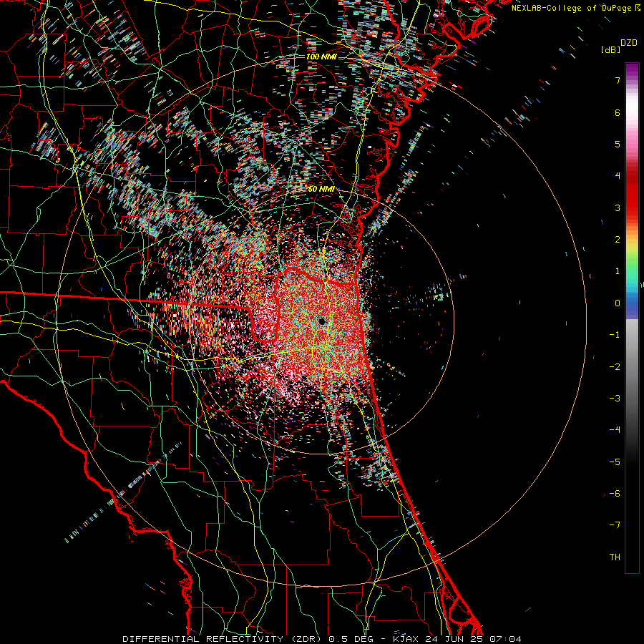This screenshot has width=644, height=644.
Task: Click the 5 tick label on the scale
Action: (x=618, y=144)
